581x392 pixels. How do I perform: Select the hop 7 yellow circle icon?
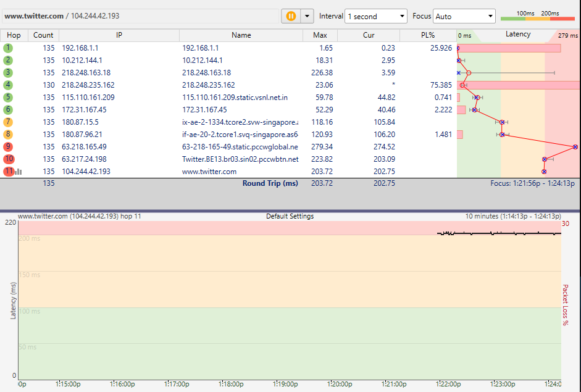click(8, 122)
